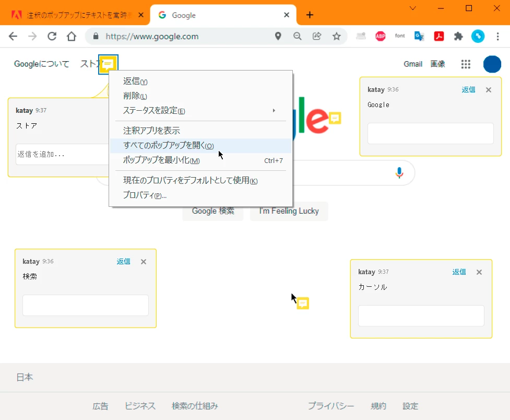Select the comment note next to the Google logo
The height and width of the screenshot is (420, 510).
(x=335, y=118)
